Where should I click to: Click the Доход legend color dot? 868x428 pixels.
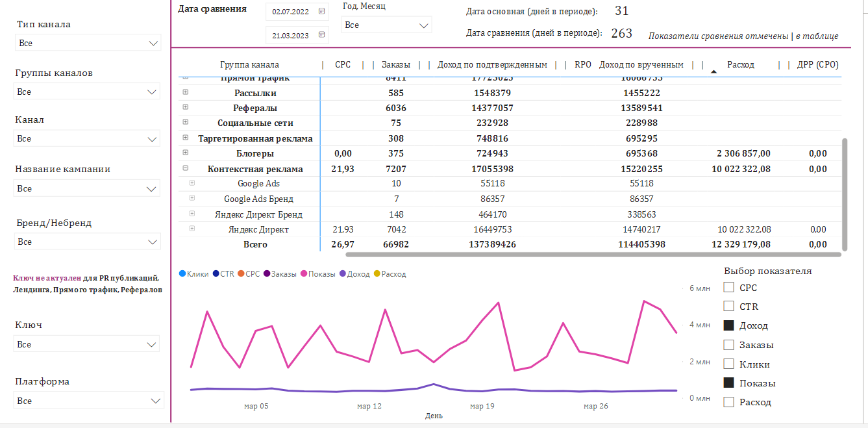coord(342,274)
